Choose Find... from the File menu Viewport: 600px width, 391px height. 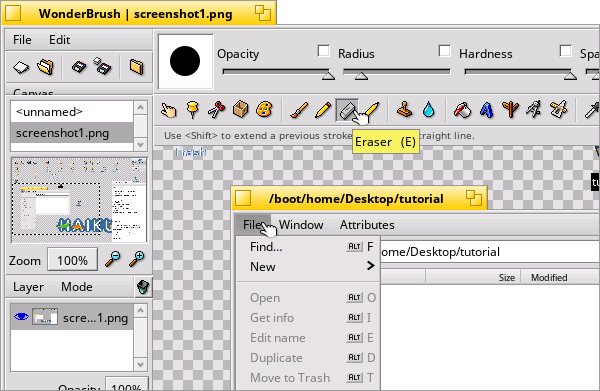pyautogui.click(x=308, y=247)
